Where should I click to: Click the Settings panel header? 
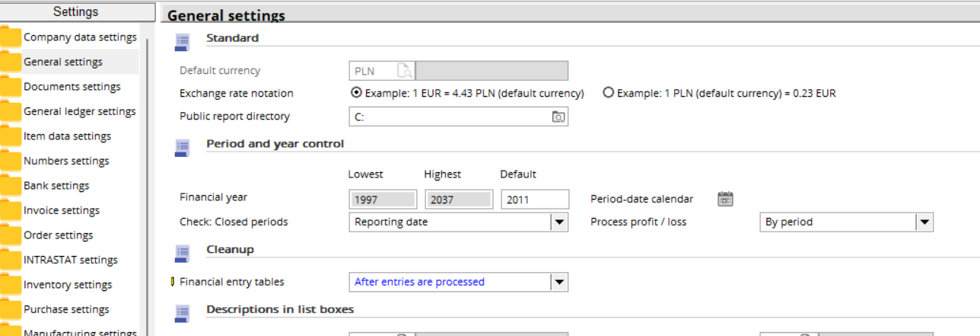point(75,11)
